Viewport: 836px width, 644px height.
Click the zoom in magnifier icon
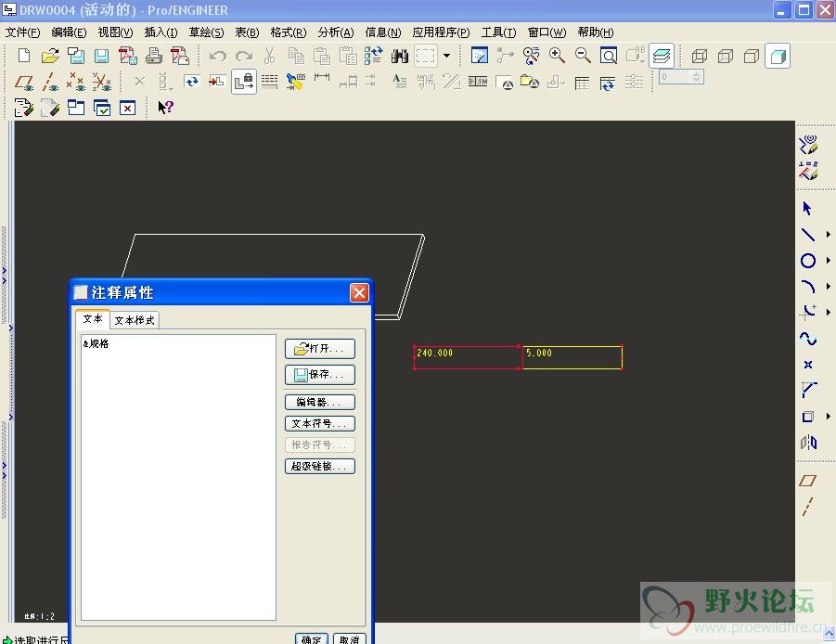[557, 56]
